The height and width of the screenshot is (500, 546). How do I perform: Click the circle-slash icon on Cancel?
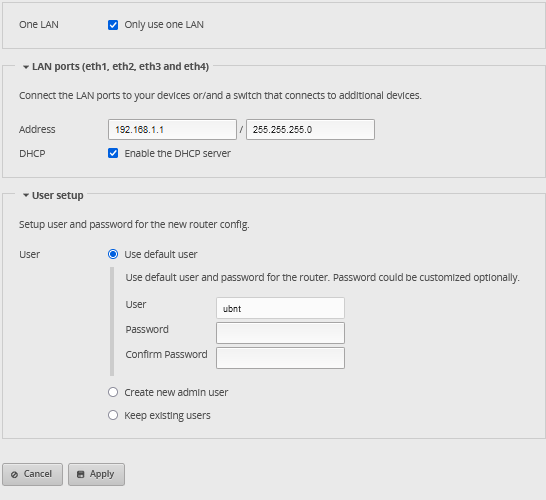point(14,475)
